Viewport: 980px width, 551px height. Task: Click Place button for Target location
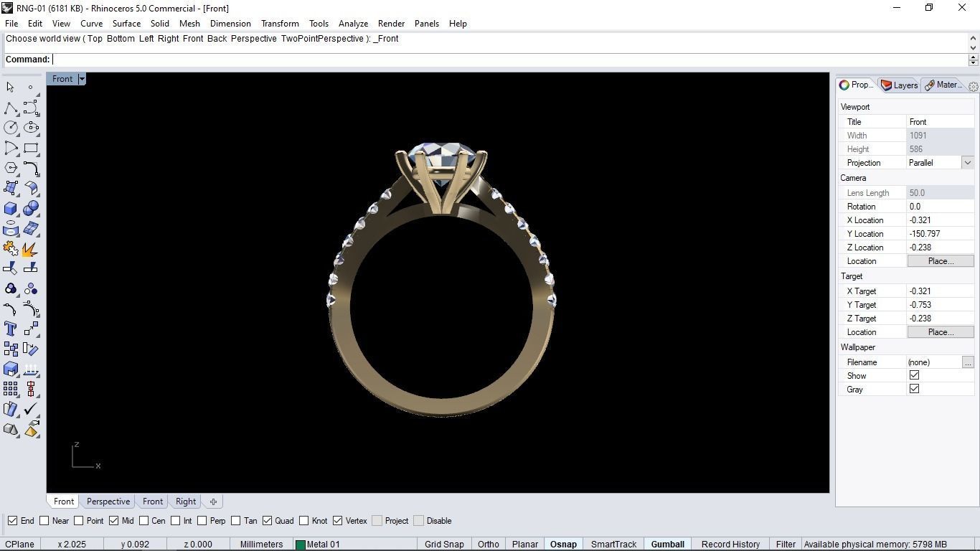(x=941, y=332)
